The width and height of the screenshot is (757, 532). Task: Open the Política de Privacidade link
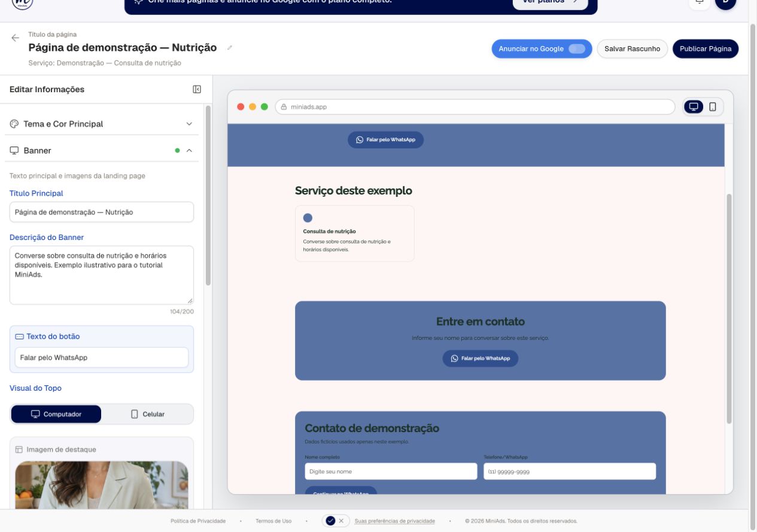[198, 521]
